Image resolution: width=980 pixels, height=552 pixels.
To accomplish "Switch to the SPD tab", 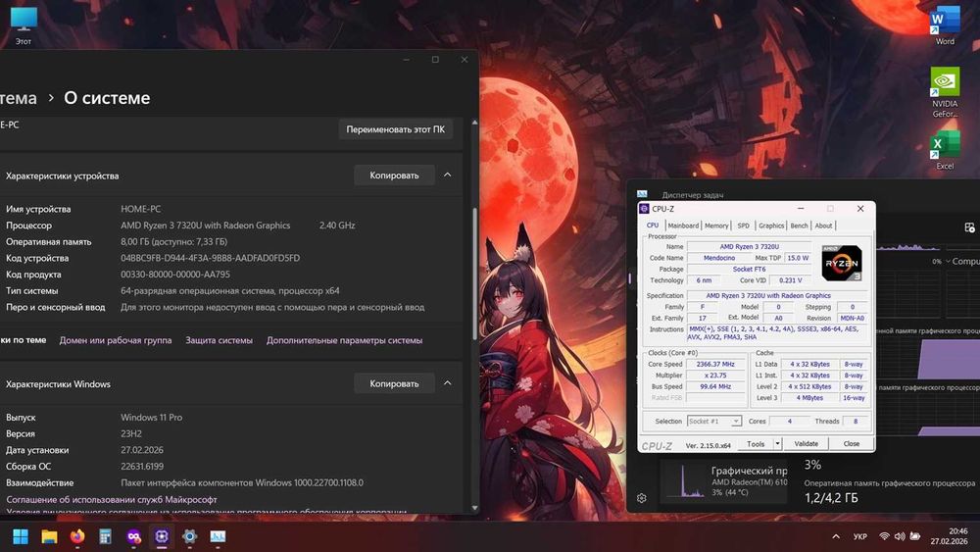I will click(743, 226).
